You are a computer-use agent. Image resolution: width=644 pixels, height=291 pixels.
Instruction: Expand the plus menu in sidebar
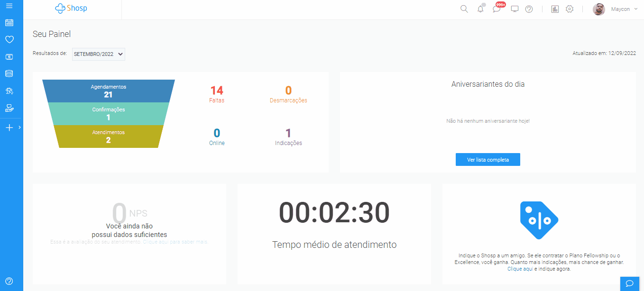click(x=9, y=127)
